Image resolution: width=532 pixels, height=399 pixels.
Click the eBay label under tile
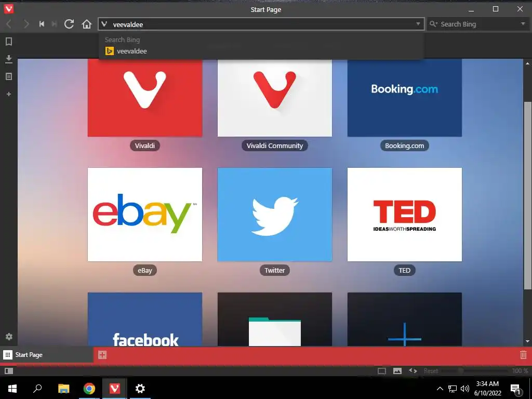(145, 270)
